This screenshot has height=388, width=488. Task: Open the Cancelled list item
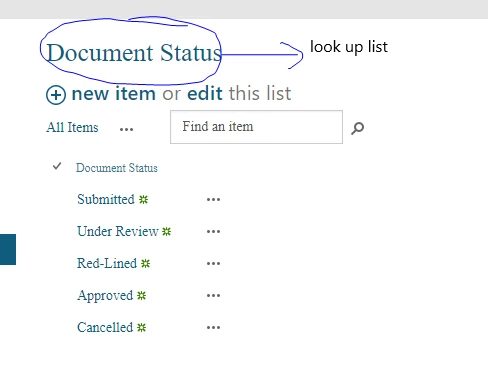click(x=105, y=327)
